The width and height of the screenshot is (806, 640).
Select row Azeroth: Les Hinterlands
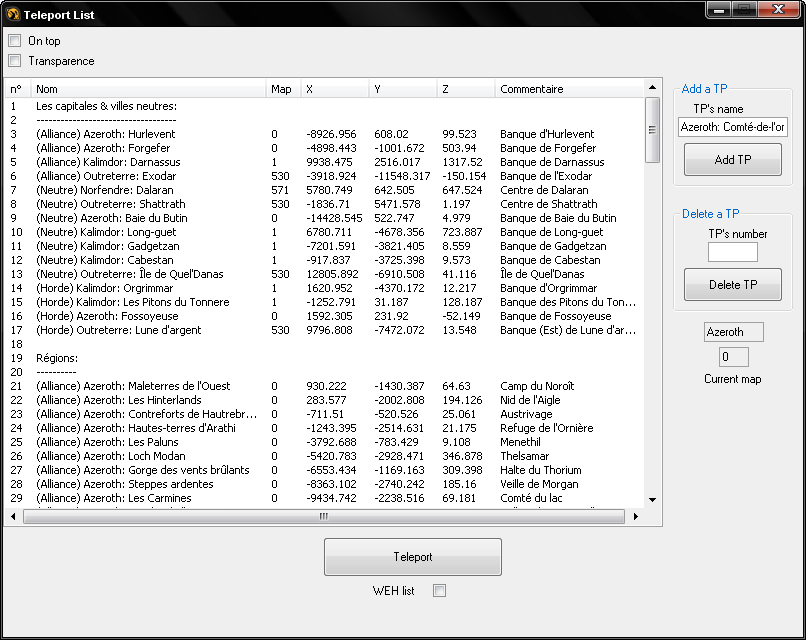click(324, 400)
